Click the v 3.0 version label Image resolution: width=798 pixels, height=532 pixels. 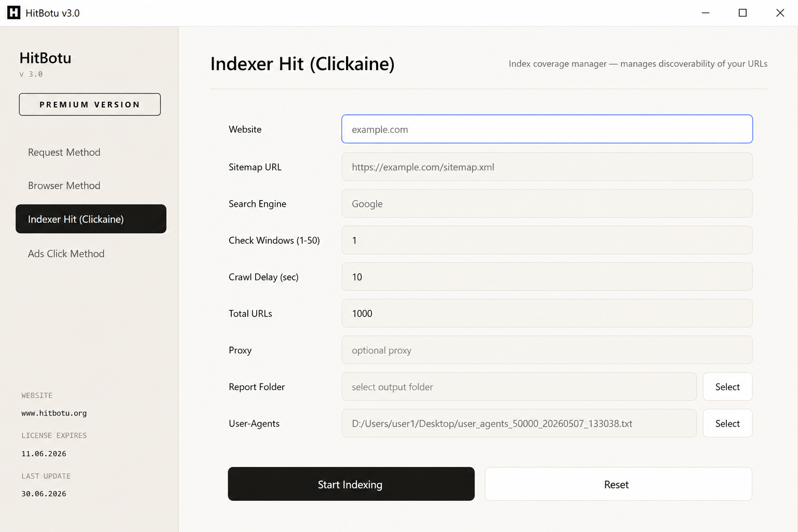31,74
